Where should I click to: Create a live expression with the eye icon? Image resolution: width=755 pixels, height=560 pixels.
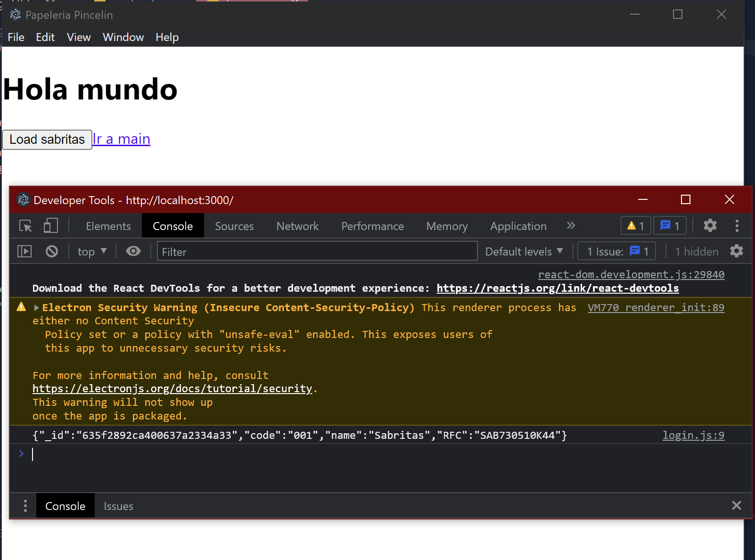tap(133, 251)
